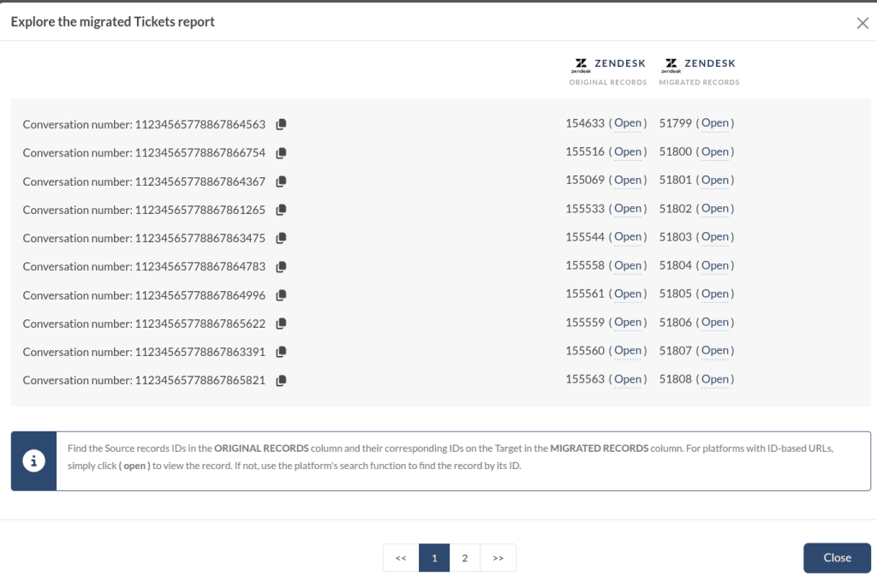
Task: Copy conversation number ending in 6754
Action: pos(281,153)
